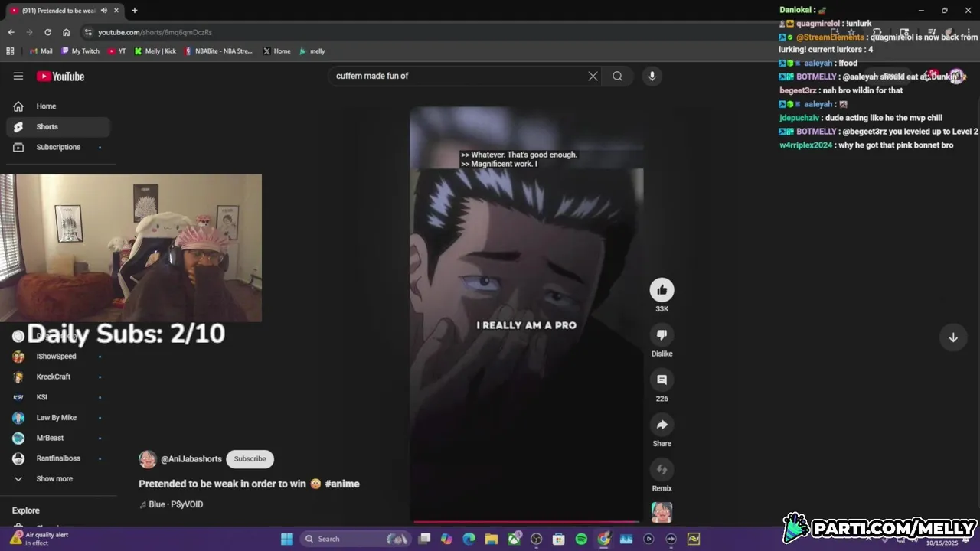The image size is (980, 551).
Task: Open Copilot from the taskbar
Action: (447, 539)
